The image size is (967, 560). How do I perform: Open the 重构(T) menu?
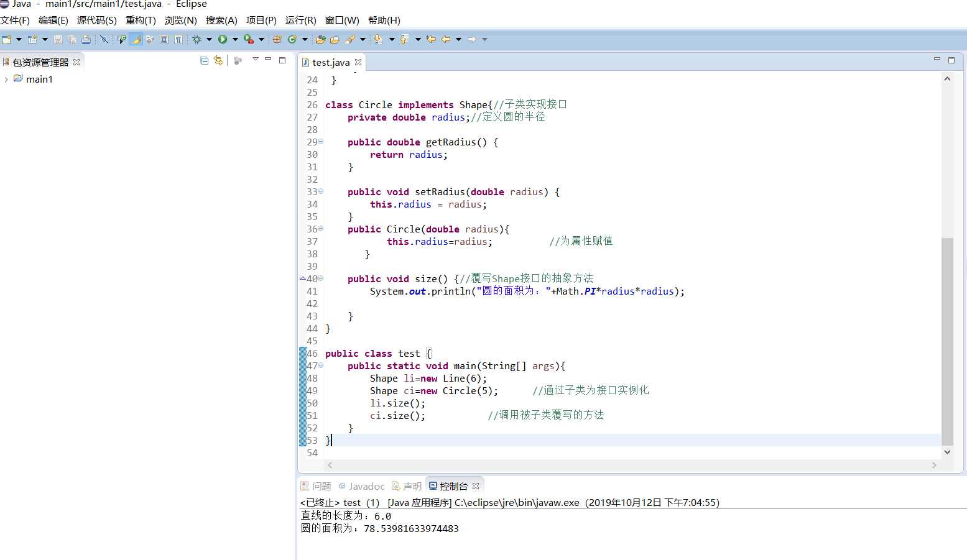tap(141, 21)
